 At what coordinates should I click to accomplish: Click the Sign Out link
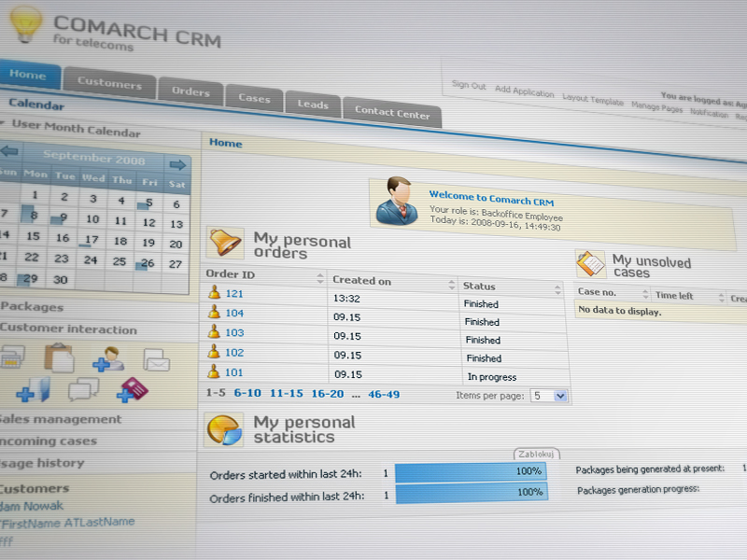[469, 85]
